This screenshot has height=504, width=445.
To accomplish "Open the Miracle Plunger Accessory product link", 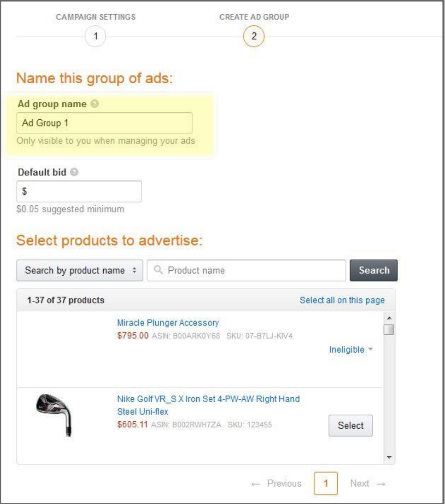I will [168, 323].
